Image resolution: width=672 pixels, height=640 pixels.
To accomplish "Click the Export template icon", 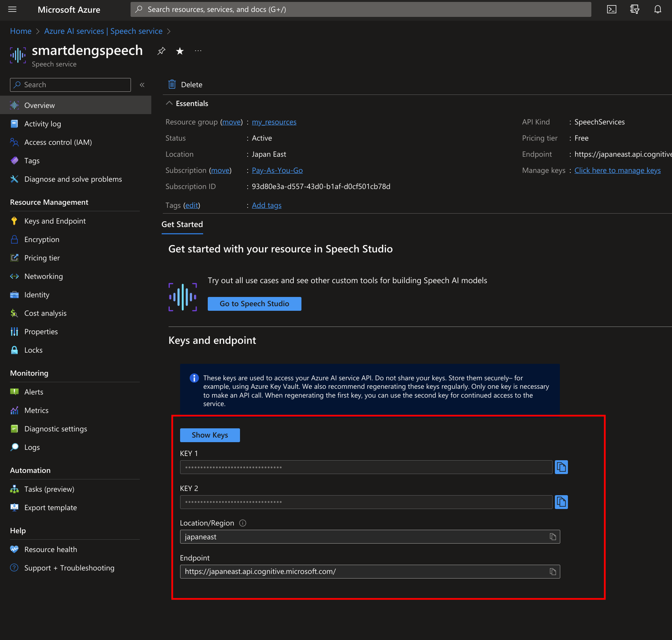I will (14, 507).
